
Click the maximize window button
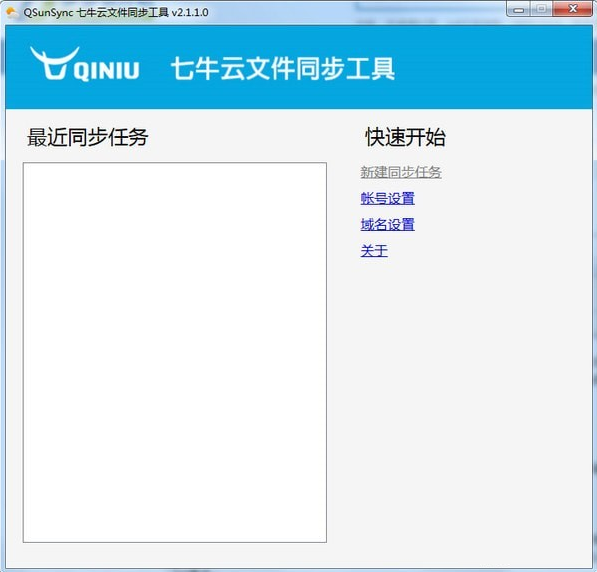click(x=541, y=9)
